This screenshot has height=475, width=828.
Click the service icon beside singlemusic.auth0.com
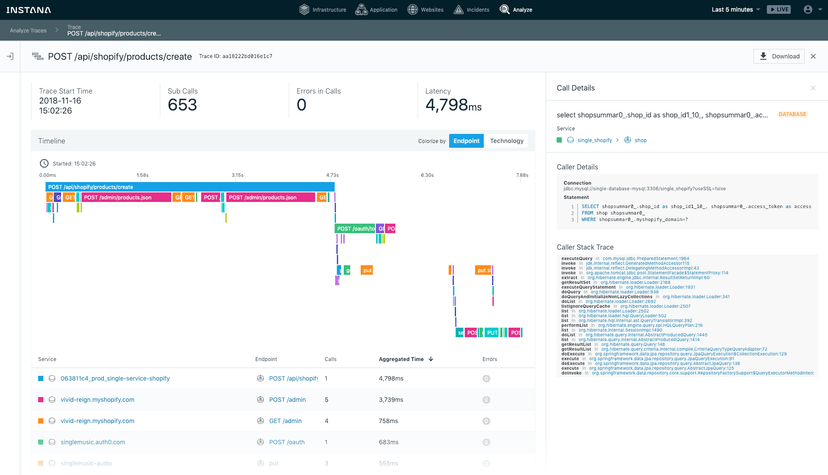tap(52, 442)
